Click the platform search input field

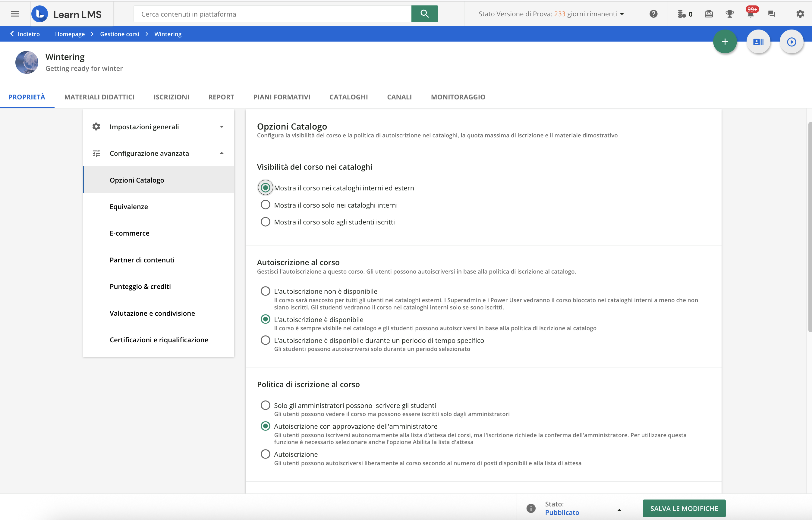click(x=272, y=14)
